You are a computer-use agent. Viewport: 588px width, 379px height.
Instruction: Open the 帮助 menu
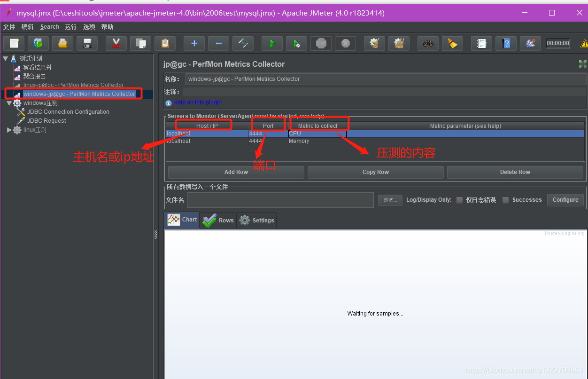[x=108, y=27]
